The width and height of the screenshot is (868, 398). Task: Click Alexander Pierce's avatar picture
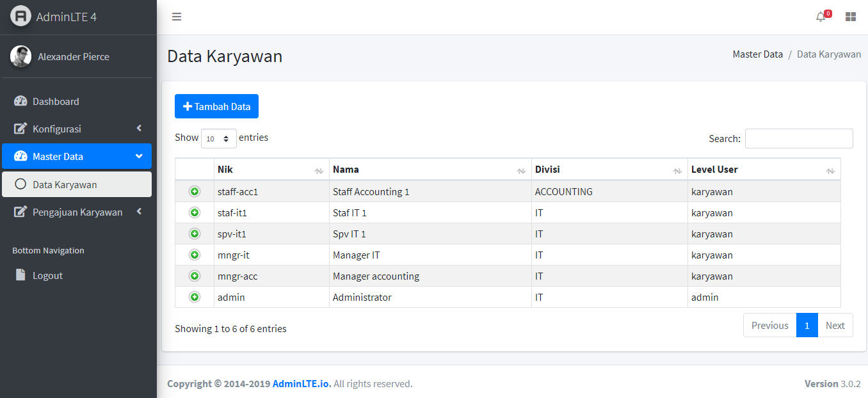[x=20, y=56]
